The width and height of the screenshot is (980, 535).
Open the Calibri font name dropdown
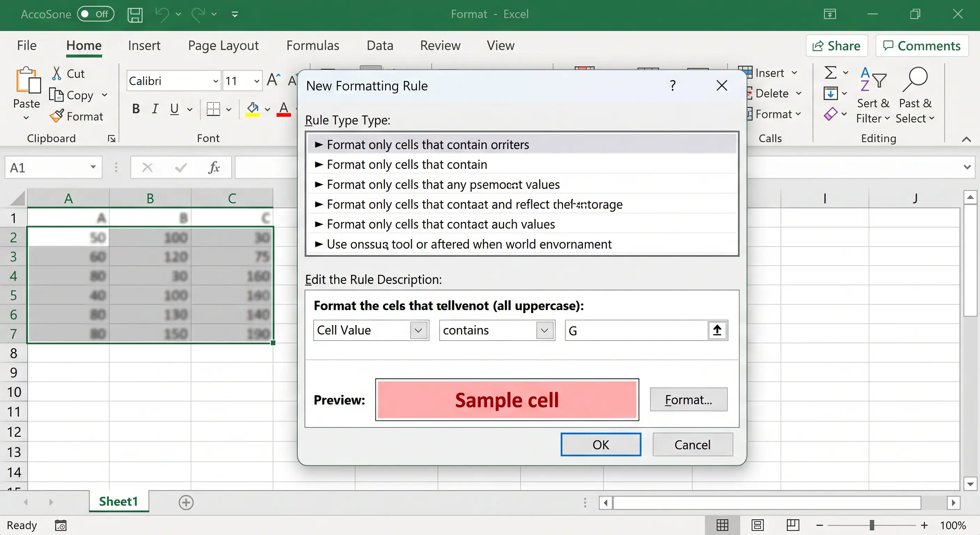coord(216,81)
